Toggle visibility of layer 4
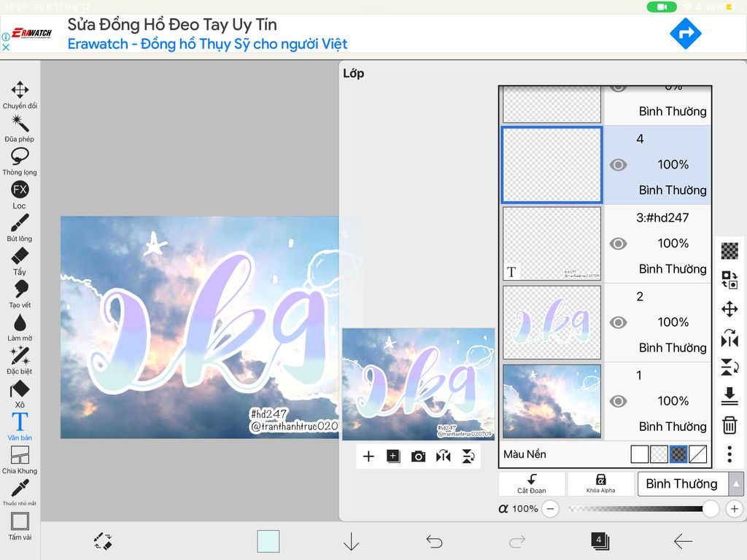This screenshot has width=747, height=560. point(618,165)
